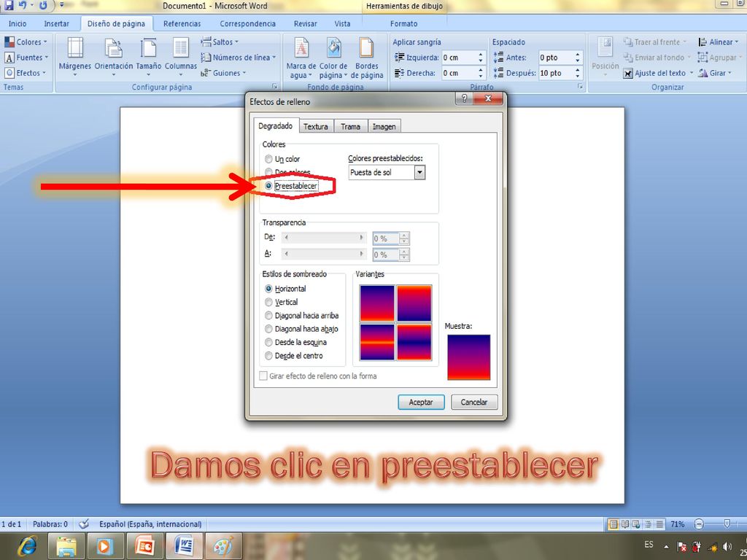Click the spell check icon in status bar

point(84,524)
